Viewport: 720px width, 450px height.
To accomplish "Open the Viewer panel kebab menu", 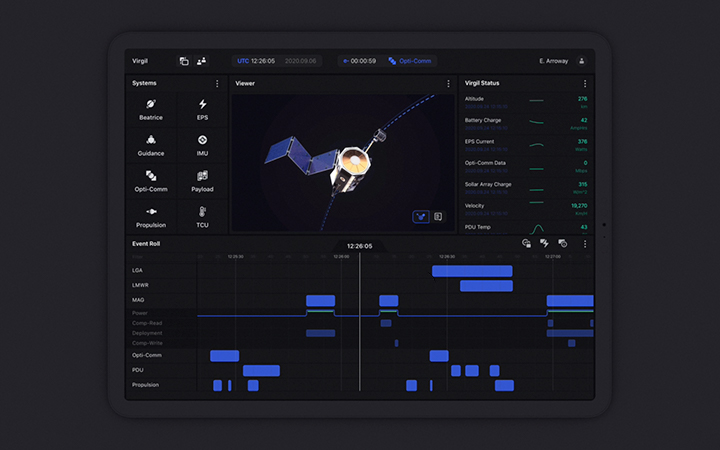I will click(449, 84).
